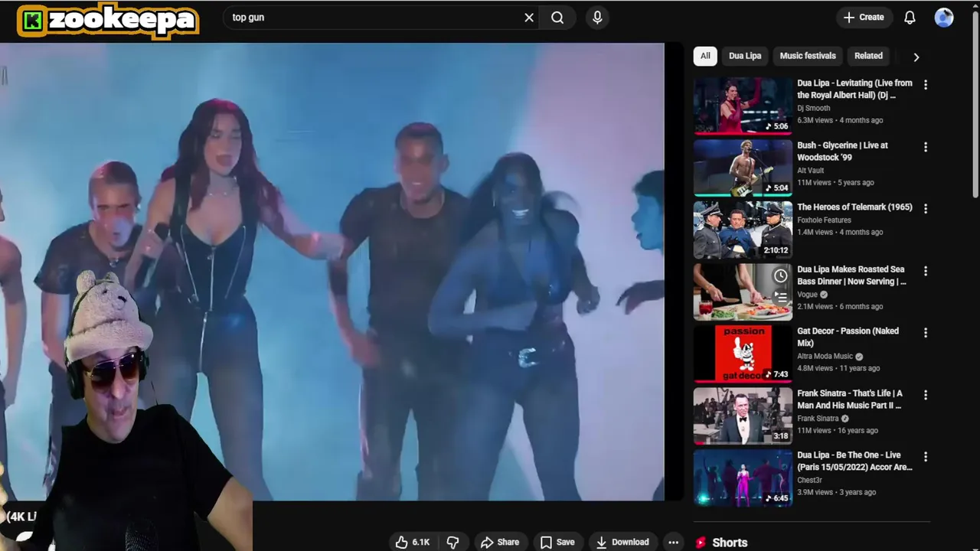Image resolution: width=980 pixels, height=551 pixels.
Task: Open Dua Lipa Be The One thumbnail
Action: pyautogui.click(x=743, y=477)
